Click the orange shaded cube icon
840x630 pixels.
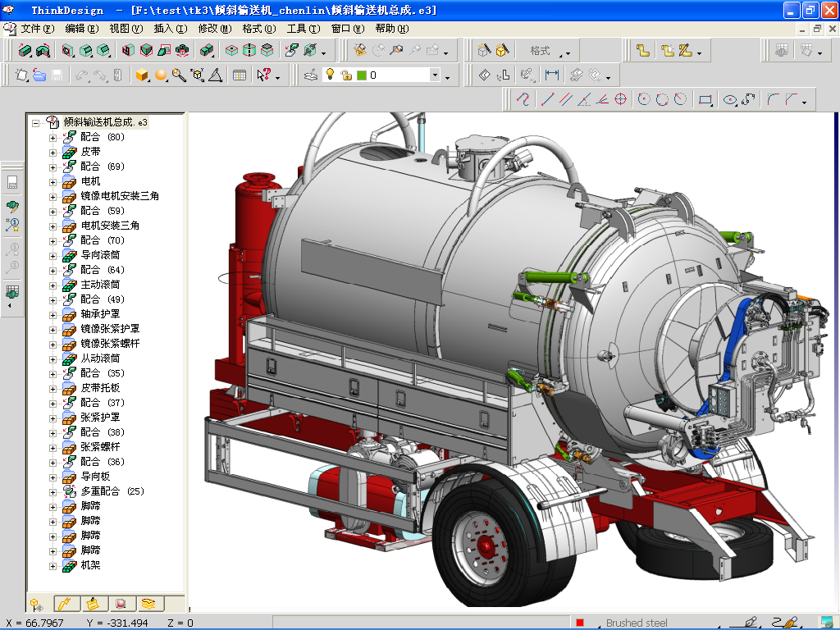(x=142, y=75)
